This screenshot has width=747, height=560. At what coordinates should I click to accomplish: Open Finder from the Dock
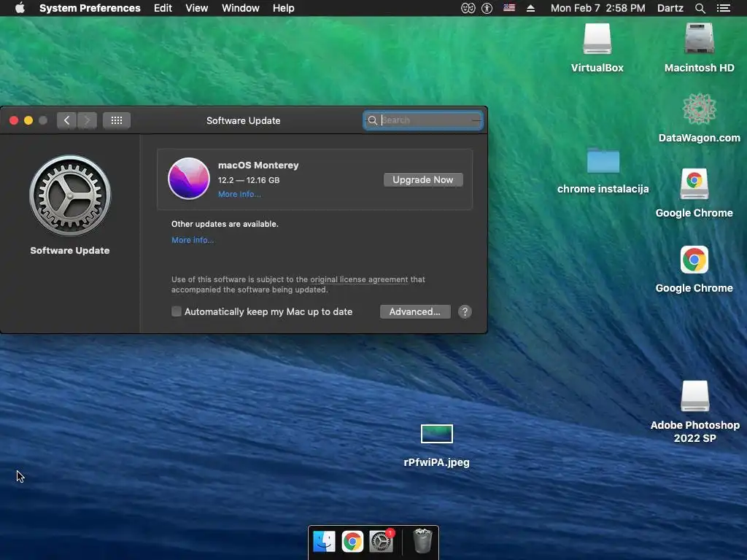tap(325, 542)
